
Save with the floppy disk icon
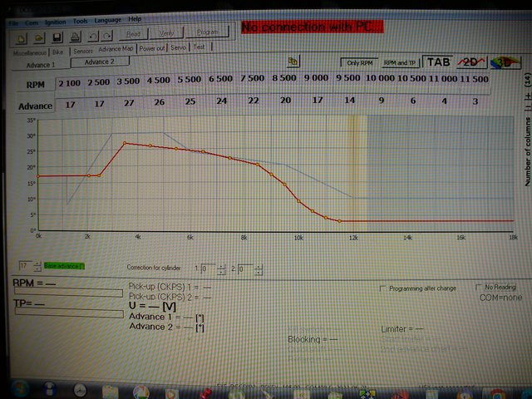(x=57, y=37)
